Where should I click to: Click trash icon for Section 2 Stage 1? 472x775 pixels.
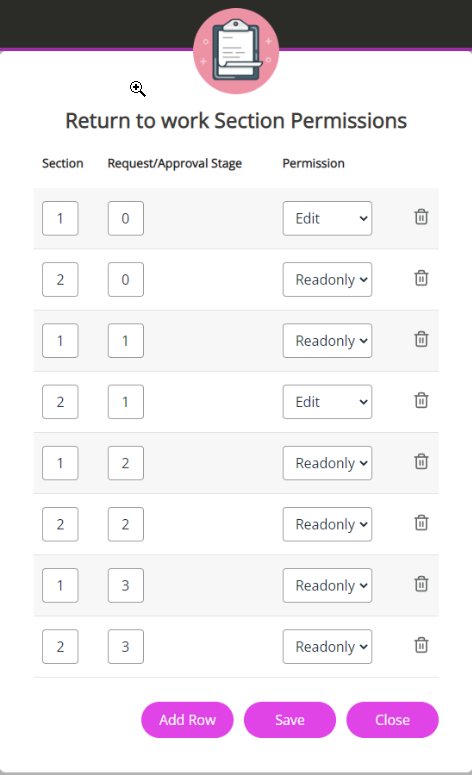click(421, 400)
